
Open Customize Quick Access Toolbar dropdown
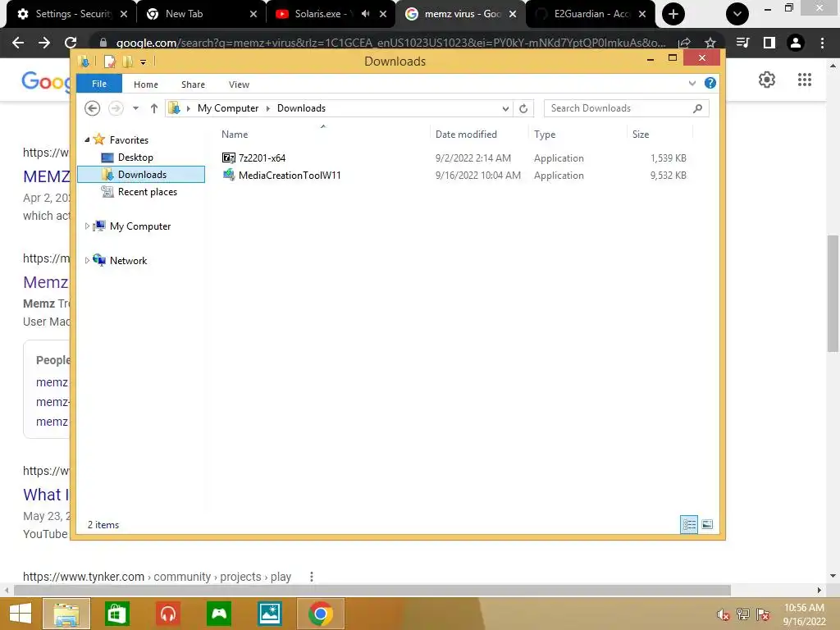click(143, 62)
